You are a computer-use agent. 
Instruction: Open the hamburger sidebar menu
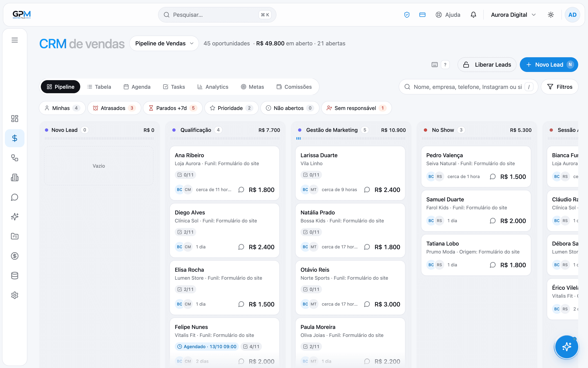point(14,40)
